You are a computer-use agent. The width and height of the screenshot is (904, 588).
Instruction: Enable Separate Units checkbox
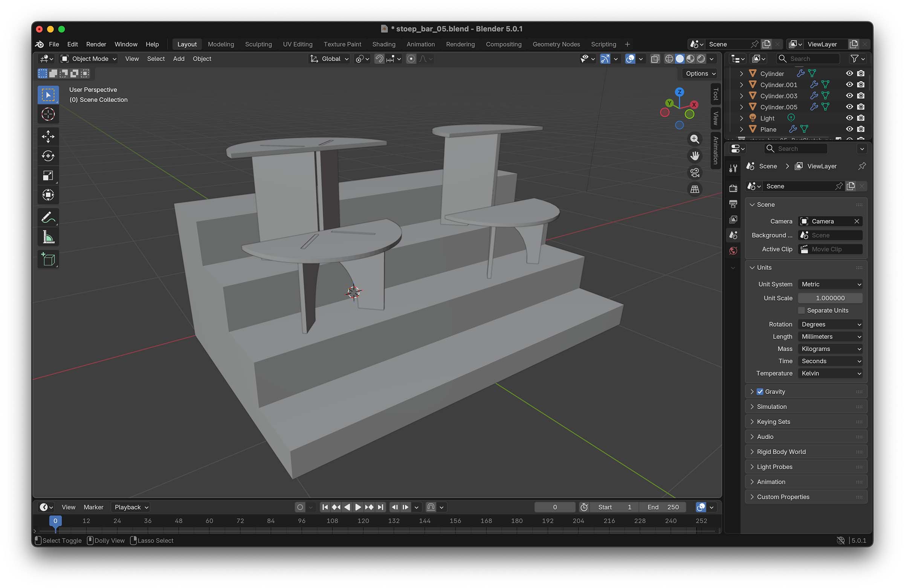[x=802, y=310]
